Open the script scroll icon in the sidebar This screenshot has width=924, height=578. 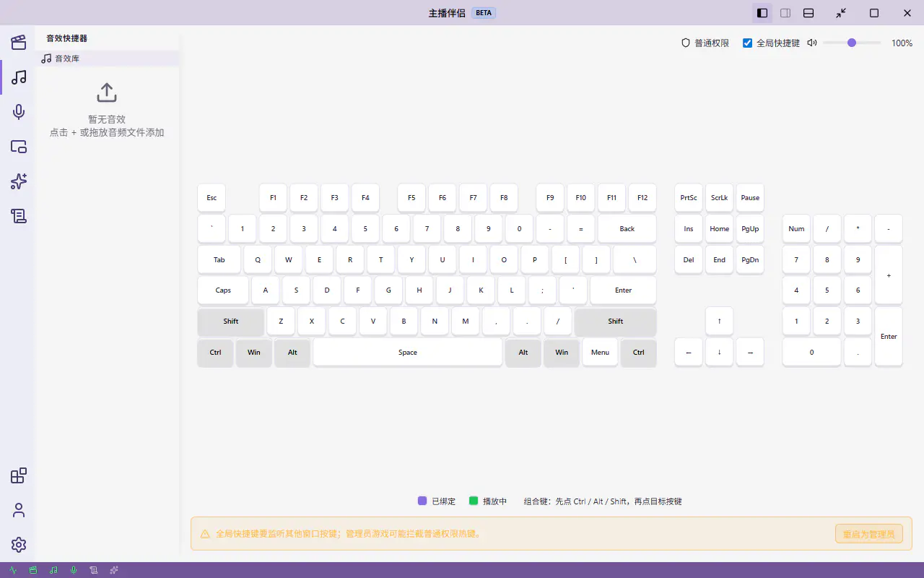[19, 215]
